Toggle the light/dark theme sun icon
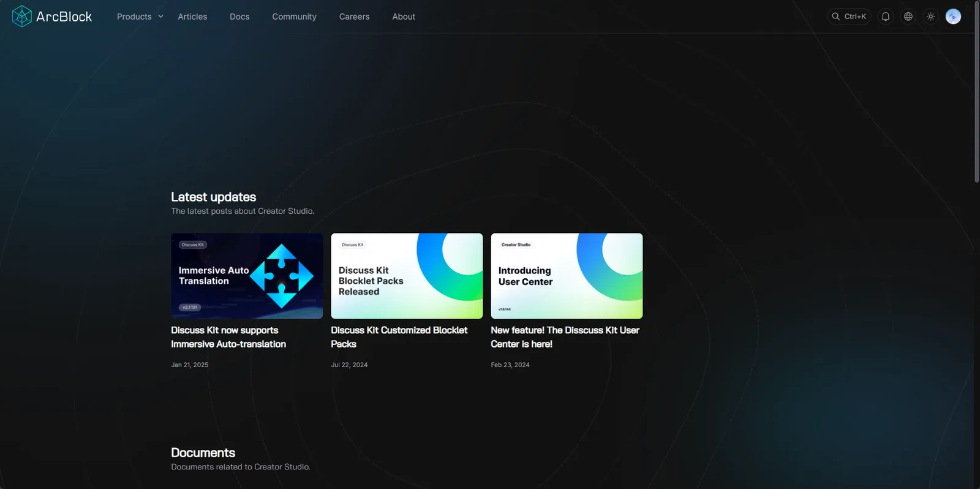The image size is (980, 489). pyautogui.click(x=930, y=17)
